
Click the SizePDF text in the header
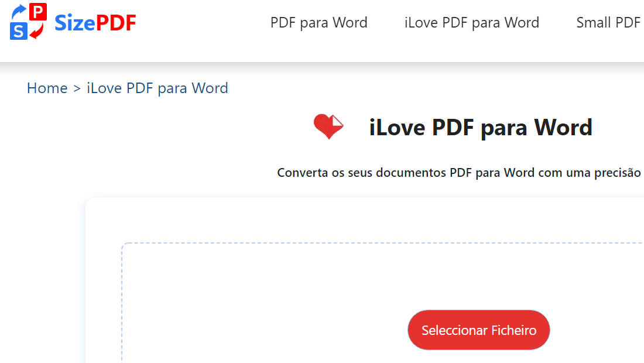[x=94, y=22]
